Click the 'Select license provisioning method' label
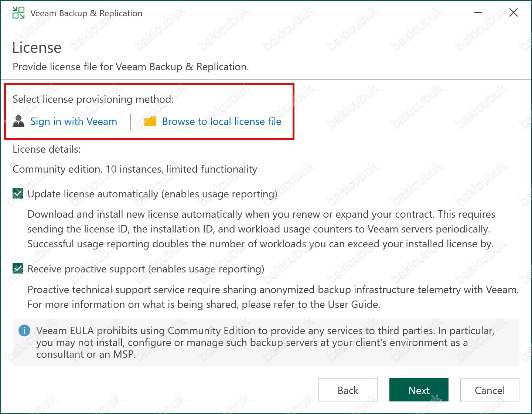This screenshot has width=532, height=414. (93, 99)
